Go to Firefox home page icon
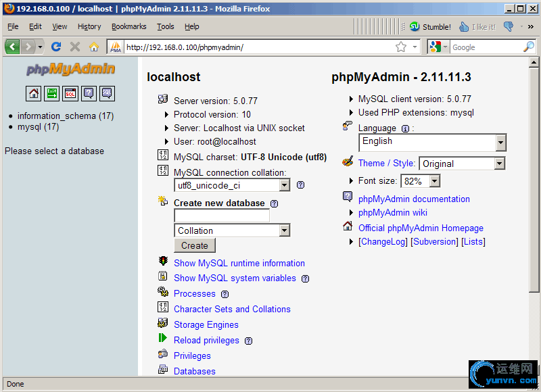Image resolution: width=541 pixels, height=392 pixels. [x=94, y=46]
